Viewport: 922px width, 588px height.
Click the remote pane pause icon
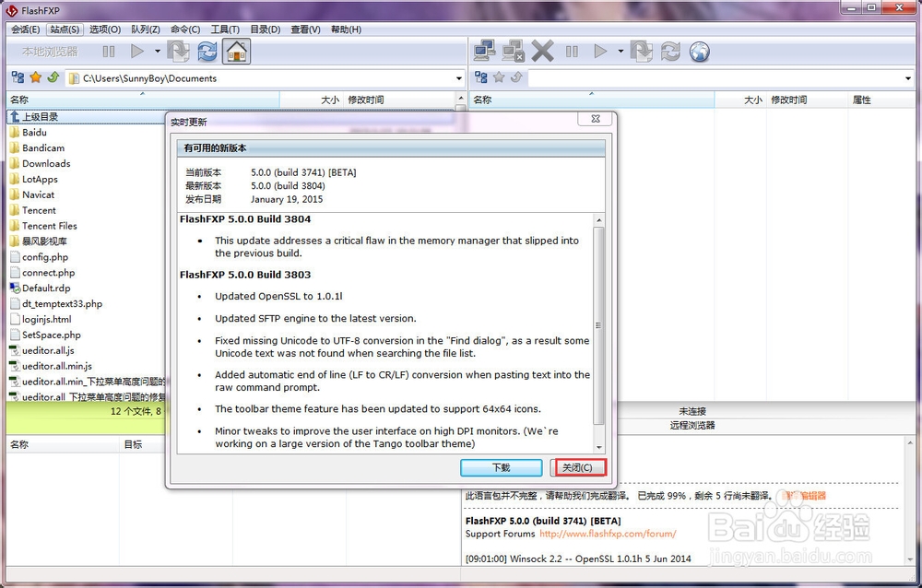point(572,52)
